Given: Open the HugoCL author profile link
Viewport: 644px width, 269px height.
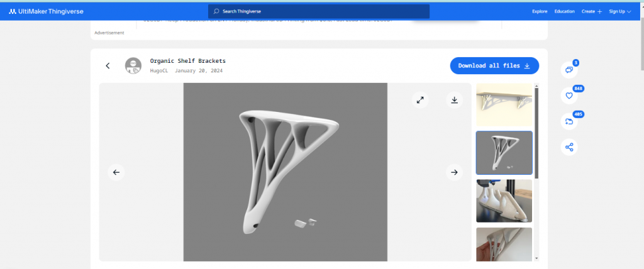Looking at the screenshot, I should click(158, 71).
